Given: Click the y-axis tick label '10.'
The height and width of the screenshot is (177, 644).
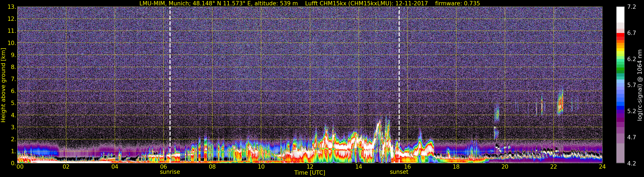Looking at the screenshot, I should coord(12,43).
